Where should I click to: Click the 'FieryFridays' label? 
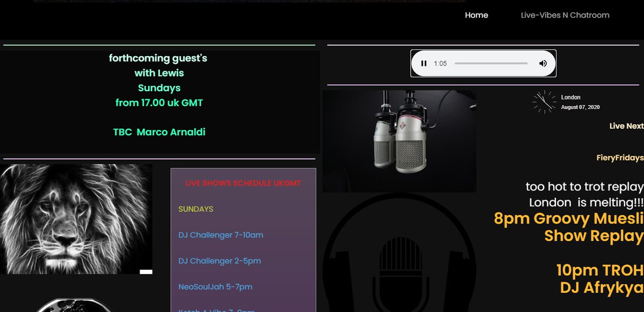[620, 158]
